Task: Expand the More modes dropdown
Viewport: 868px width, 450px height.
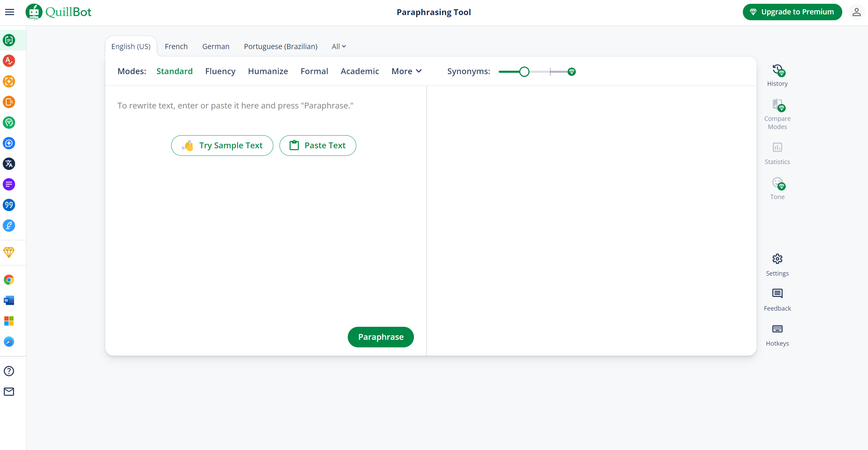Action: [x=406, y=71]
